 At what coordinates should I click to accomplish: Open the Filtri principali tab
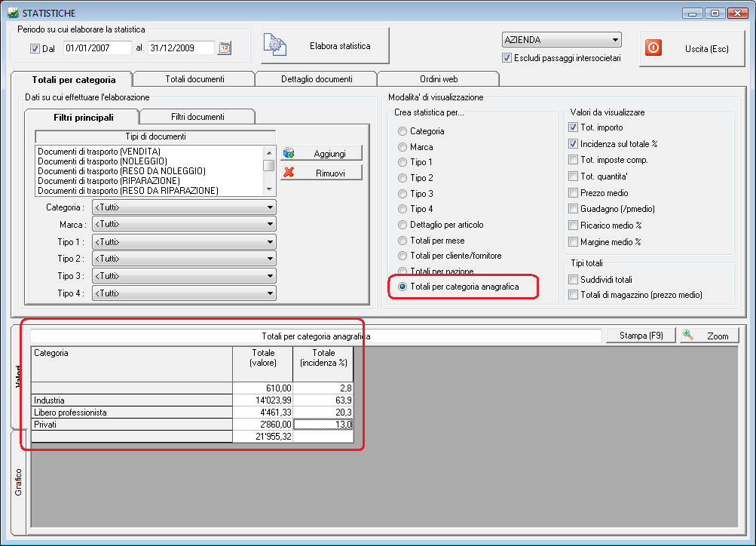(84, 117)
